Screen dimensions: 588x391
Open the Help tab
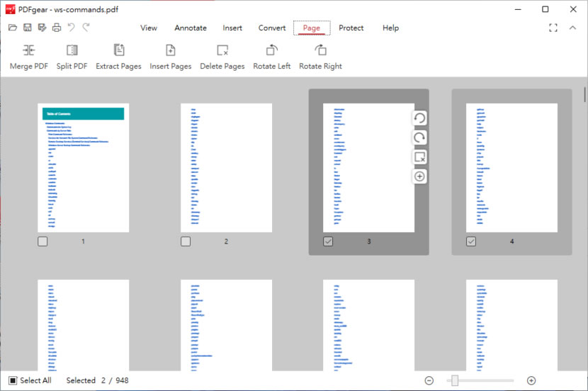(x=391, y=28)
